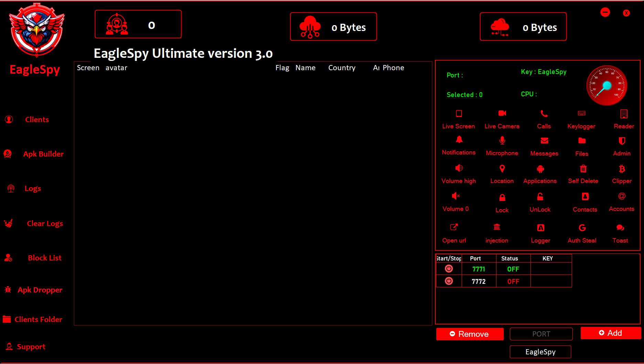Click the PORT input field
This screenshot has width=644, height=364.
(541, 334)
